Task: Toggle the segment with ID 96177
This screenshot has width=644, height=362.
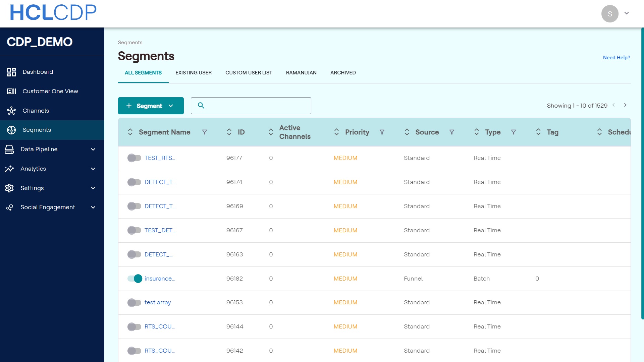Action: (x=135, y=158)
